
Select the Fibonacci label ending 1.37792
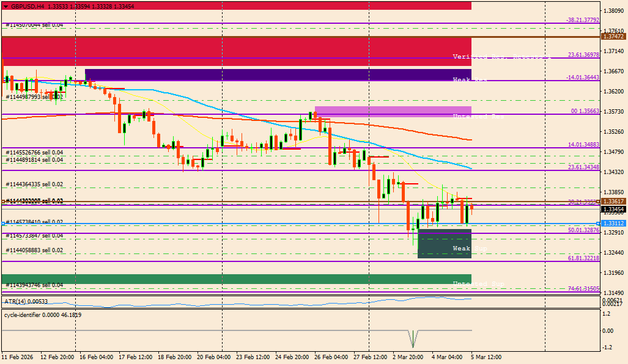coord(583,20)
